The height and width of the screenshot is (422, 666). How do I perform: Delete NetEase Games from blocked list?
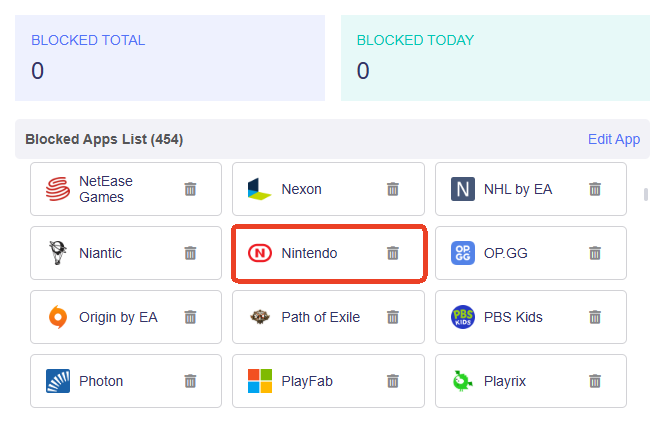[x=190, y=189]
